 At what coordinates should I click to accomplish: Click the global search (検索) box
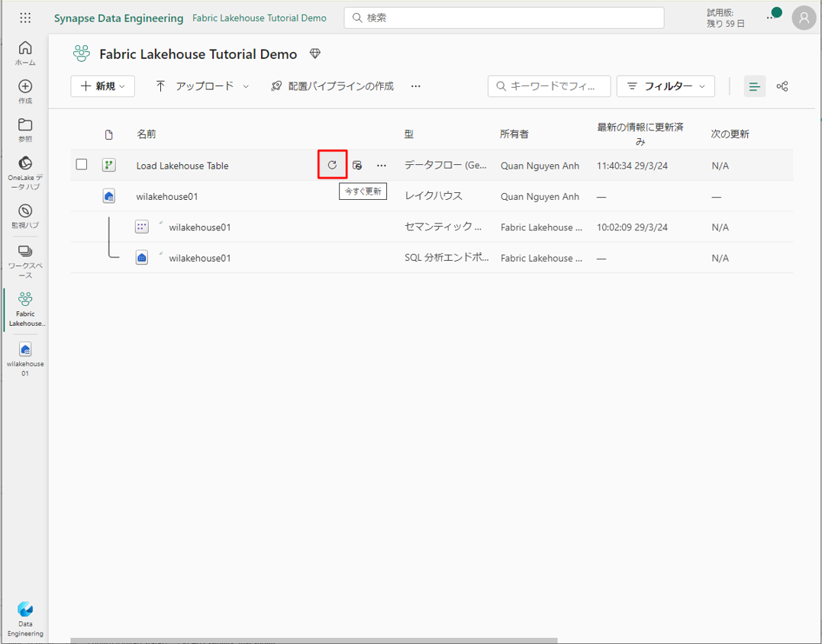point(504,18)
